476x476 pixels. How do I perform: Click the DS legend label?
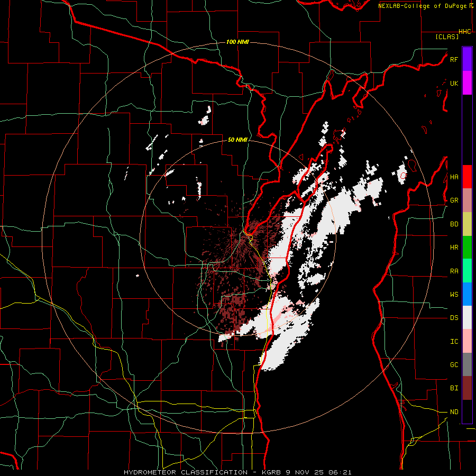[454, 318]
